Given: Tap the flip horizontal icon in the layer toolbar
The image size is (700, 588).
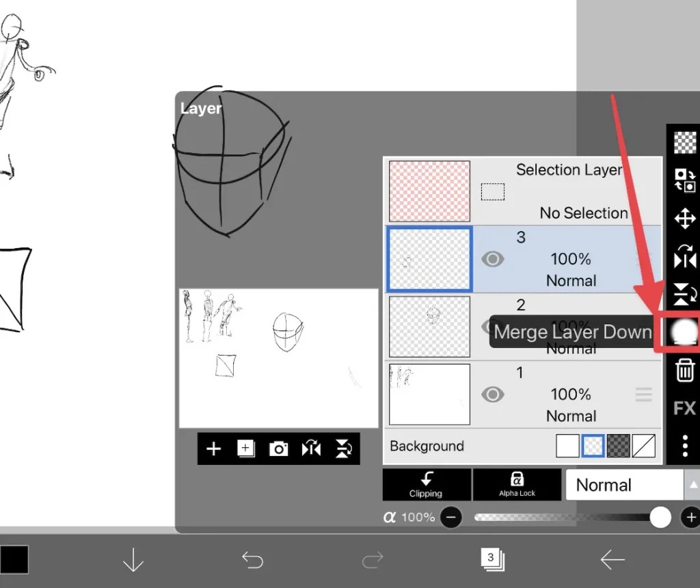Looking at the screenshot, I should click(x=311, y=449).
